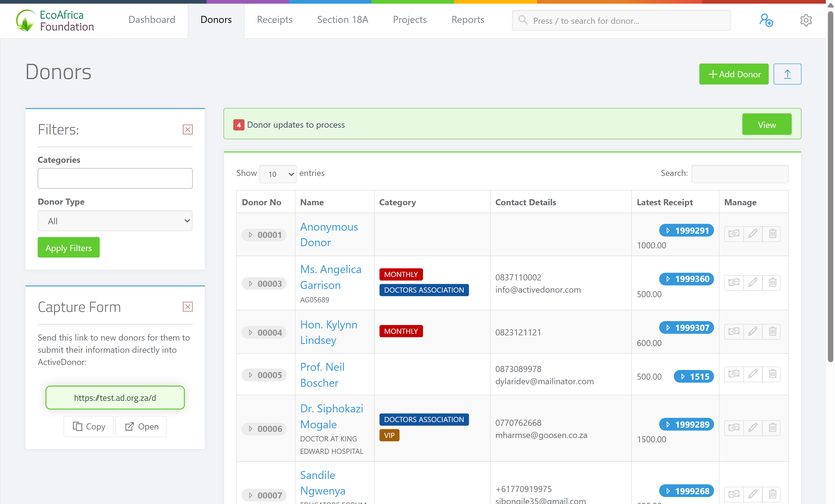View donor updates to process

[767, 124]
